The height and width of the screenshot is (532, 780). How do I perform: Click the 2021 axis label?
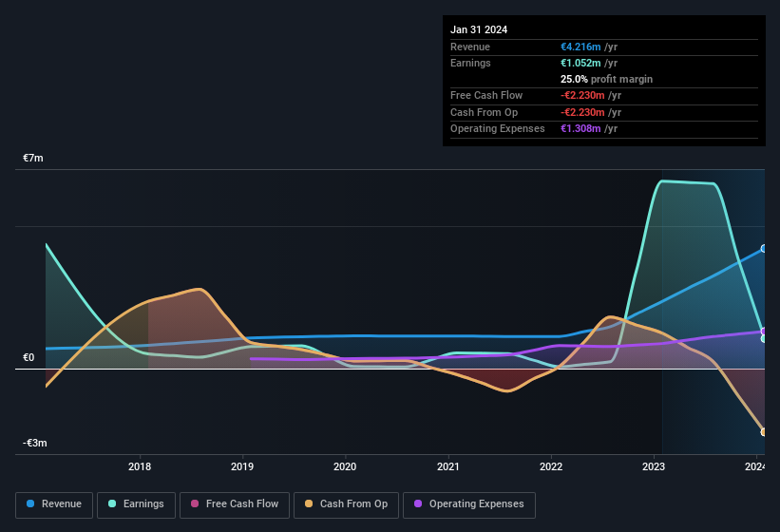point(448,466)
